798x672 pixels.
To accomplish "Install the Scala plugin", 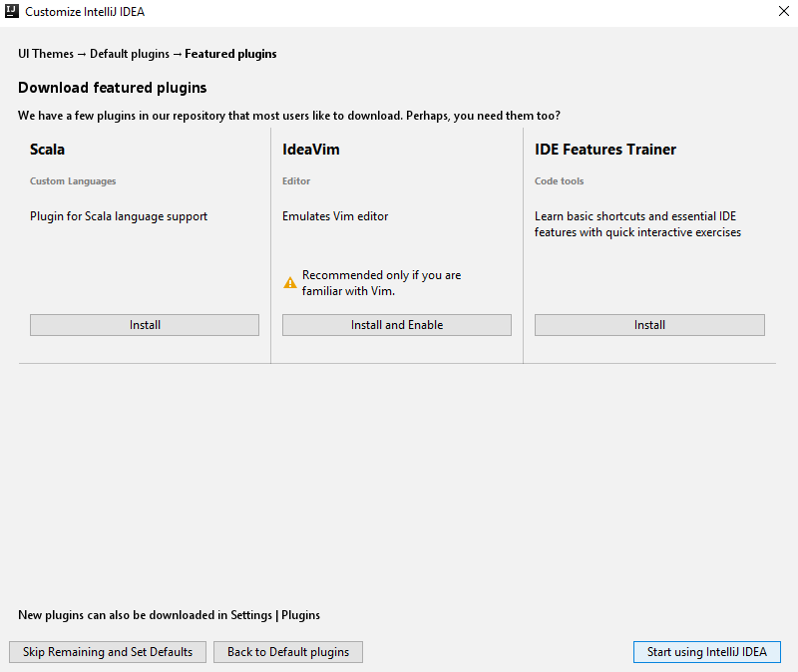I will 145,325.
